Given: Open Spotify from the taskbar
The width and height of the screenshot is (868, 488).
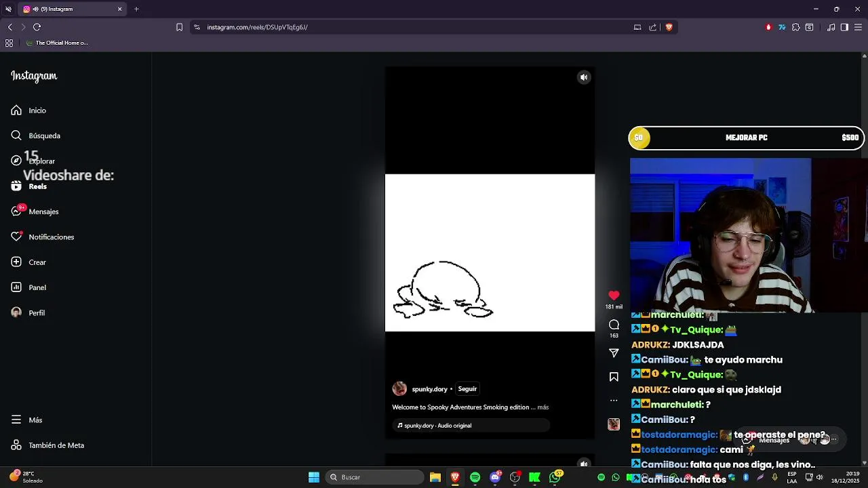Looking at the screenshot, I should (x=475, y=477).
